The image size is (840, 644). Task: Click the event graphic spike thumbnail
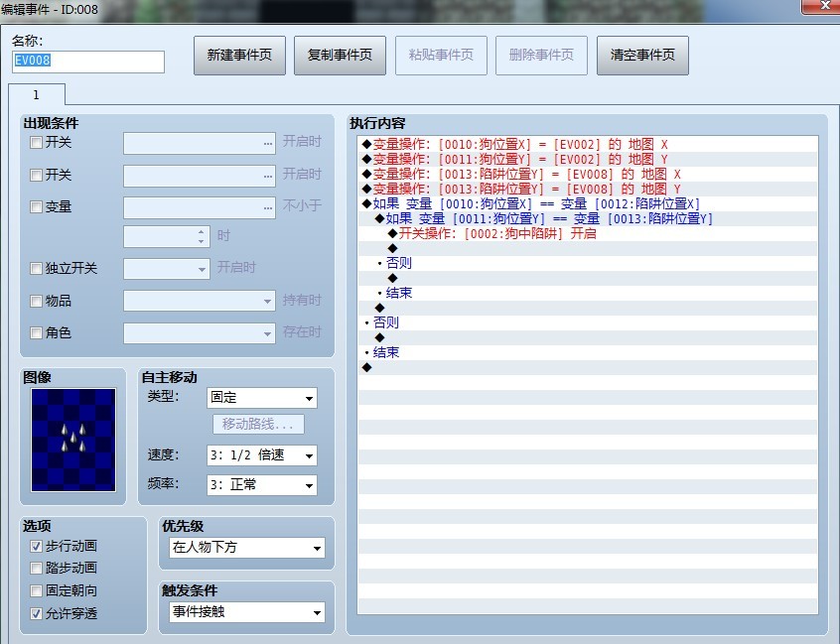[73, 440]
